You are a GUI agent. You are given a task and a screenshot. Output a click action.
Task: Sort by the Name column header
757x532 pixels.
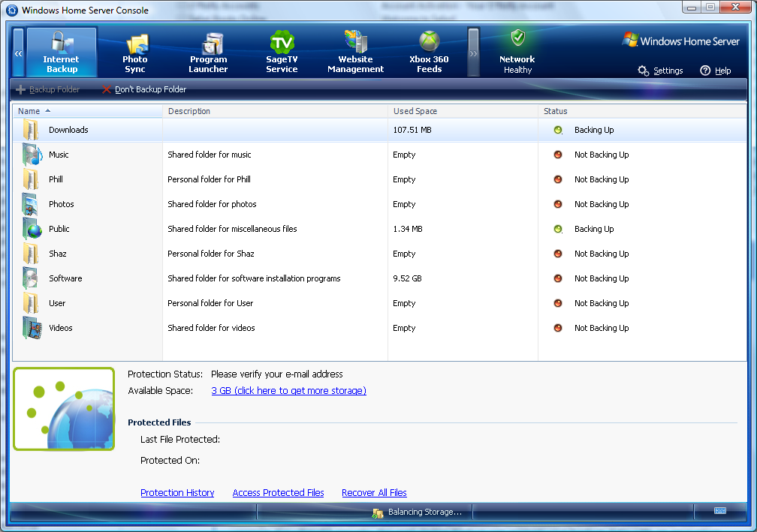pyautogui.click(x=87, y=111)
